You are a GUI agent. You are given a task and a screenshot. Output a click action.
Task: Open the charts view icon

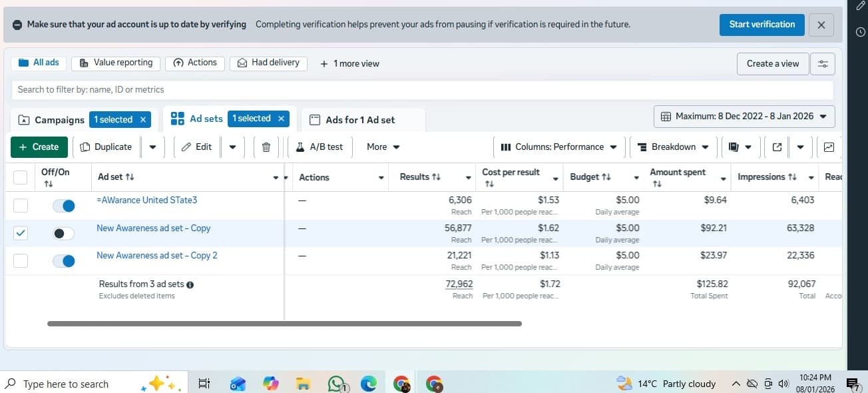829,147
